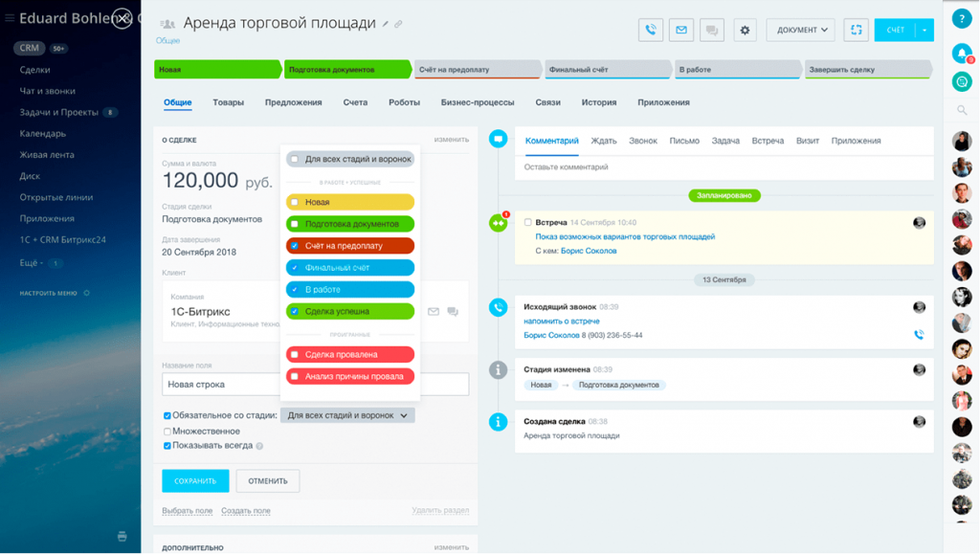Click the Сохранить button
Screen dimensions: 980x554
tap(195, 481)
